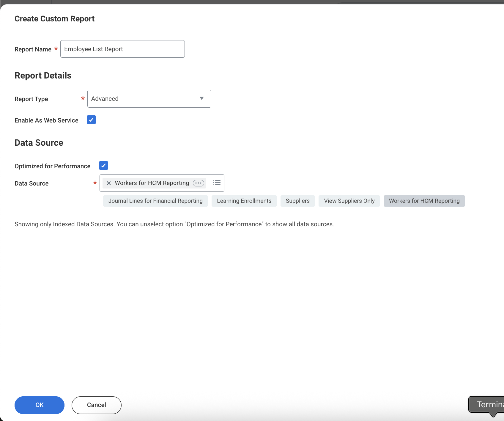Open the Data Source prompt list icon
This screenshot has width=504, height=421.
point(217,183)
